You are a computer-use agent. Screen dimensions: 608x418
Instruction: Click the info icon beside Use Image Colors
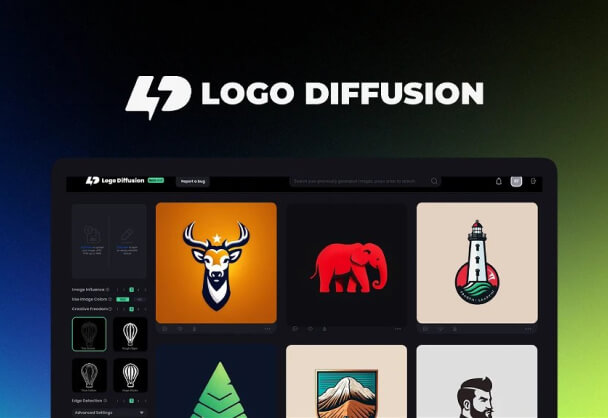pyautogui.click(x=110, y=299)
